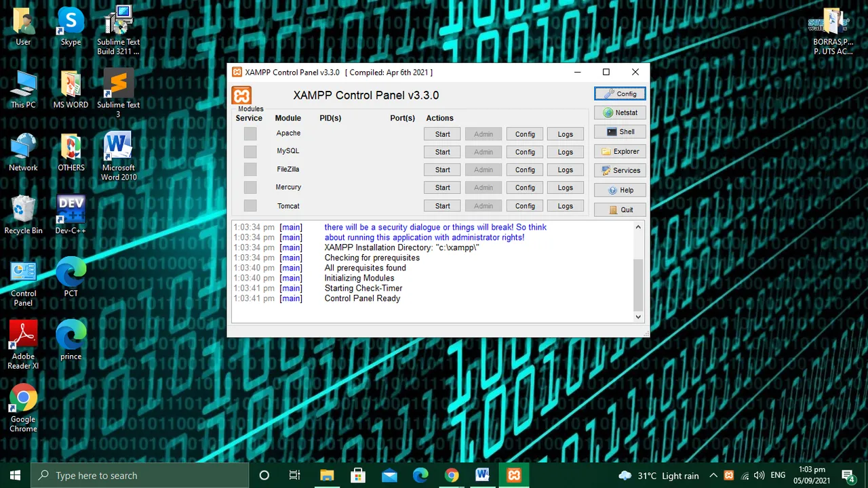Viewport: 868px width, 488px height.
Task: Open the Windows Start menu
Action: click(x=16, y=475)
